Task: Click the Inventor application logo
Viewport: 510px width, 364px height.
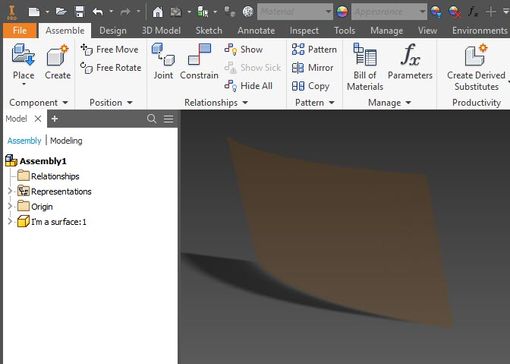Action: pyautogui.click(x=12, y=12)
